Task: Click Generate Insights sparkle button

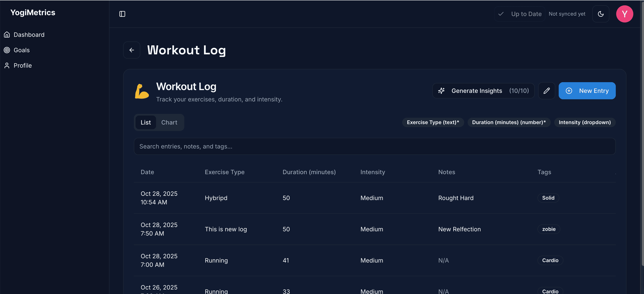Action: click(483, 91)
